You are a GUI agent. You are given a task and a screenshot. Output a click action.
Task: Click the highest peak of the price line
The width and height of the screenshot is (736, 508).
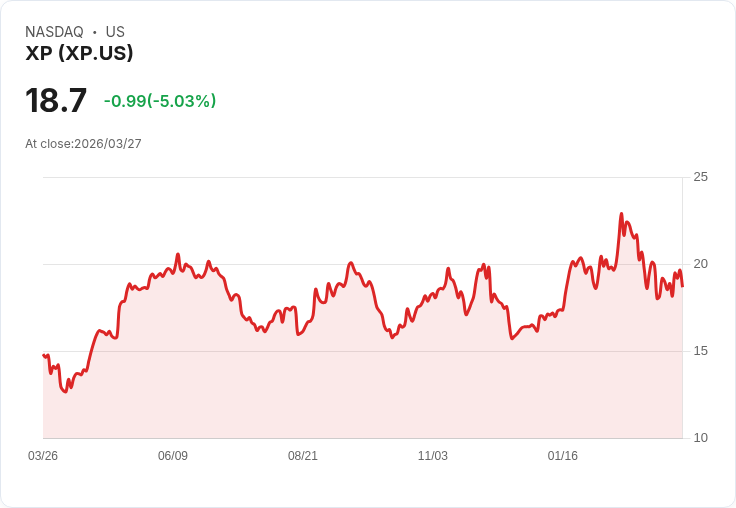coord(621,214)
